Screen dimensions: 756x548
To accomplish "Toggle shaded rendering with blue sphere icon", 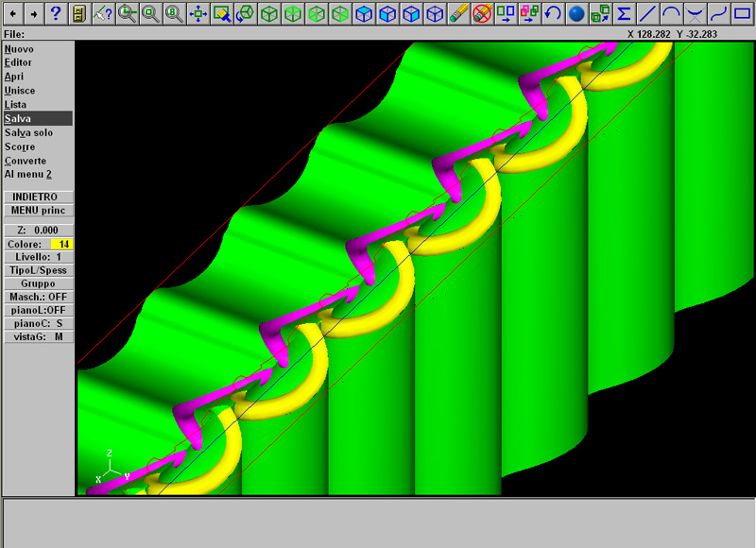I will (576, 14).
